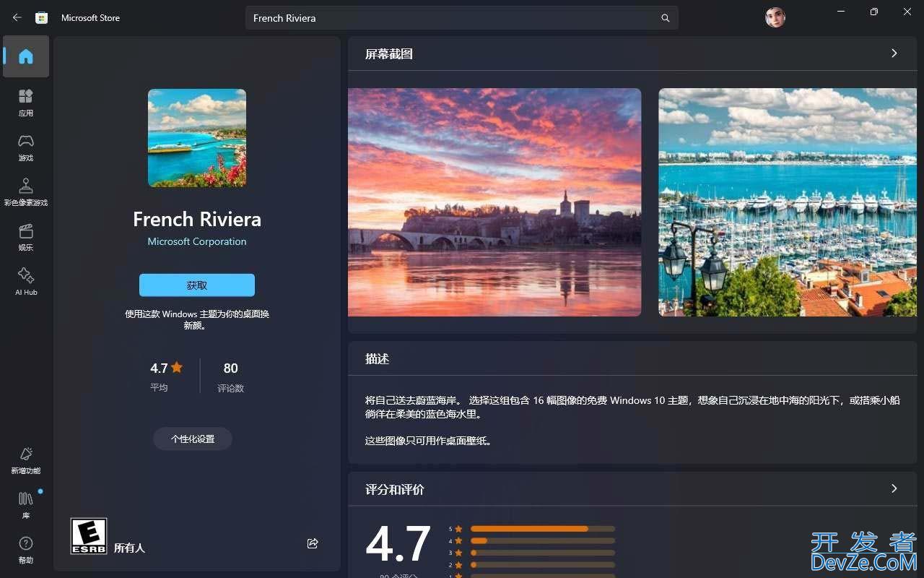Click the 2-star rating bar
The height and width of the screenshot is (578, 924).
point(543,565)
